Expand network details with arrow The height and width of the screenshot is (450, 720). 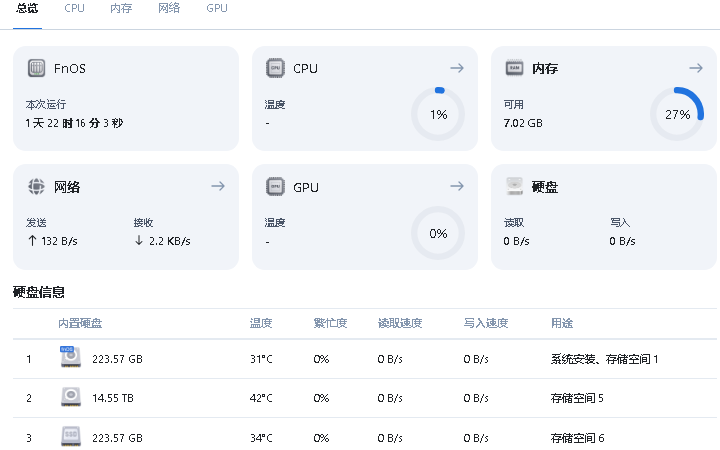(x=218, y=186)
